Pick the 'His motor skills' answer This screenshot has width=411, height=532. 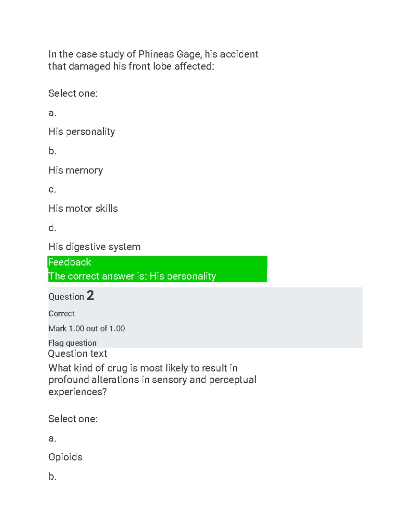pyautogui.click(x=83, y=208)
